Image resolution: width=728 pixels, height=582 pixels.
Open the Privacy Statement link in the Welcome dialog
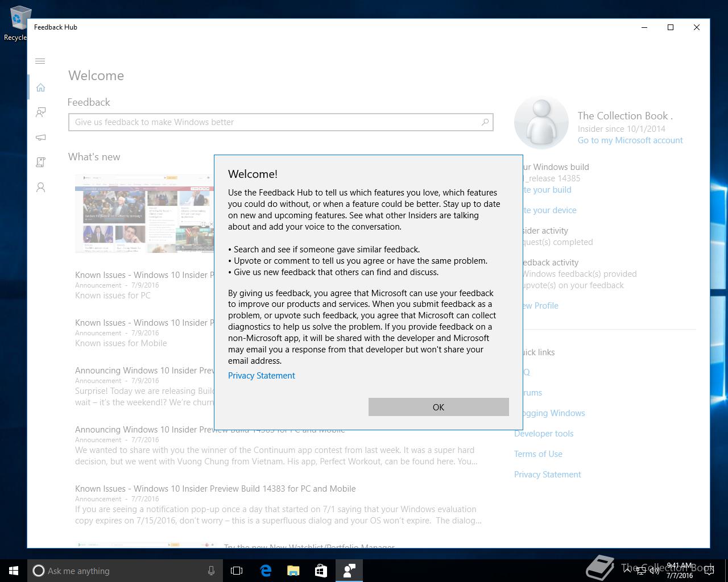click(262, 376)
